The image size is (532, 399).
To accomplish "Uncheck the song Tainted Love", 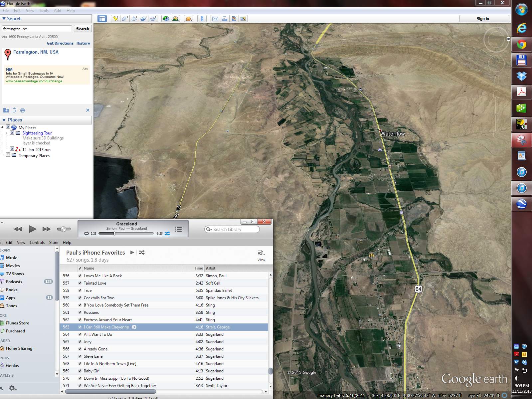I will click(x=80, y=283).
